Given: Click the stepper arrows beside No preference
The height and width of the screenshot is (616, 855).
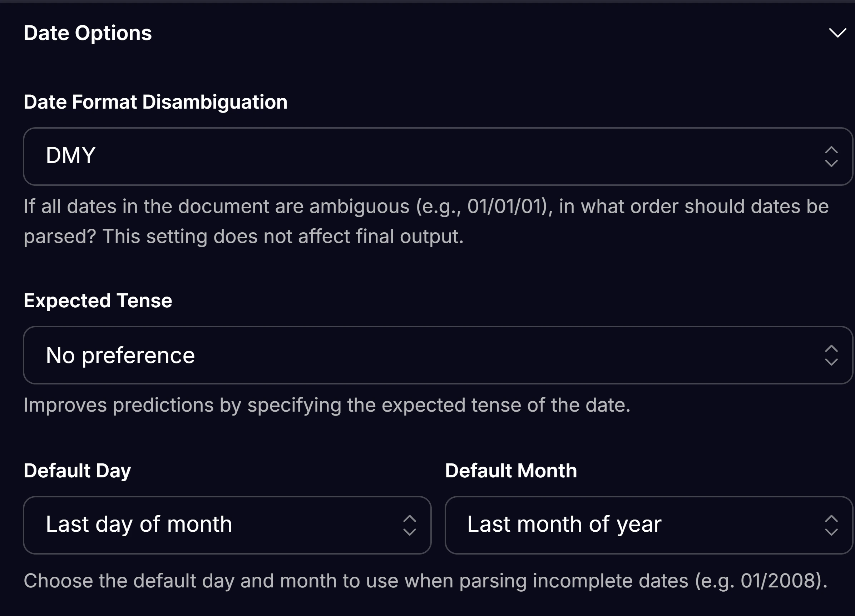Looking at the screenshot, I should (x=832, y=355).
